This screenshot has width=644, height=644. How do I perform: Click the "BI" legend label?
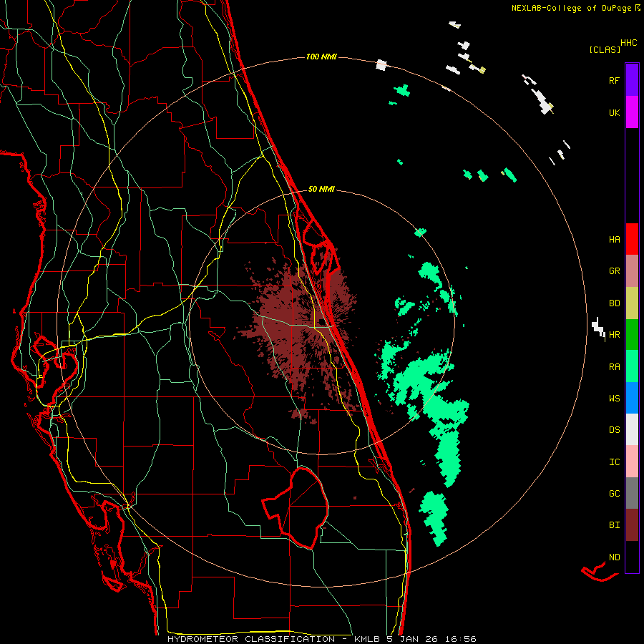[x=614, y=525]
